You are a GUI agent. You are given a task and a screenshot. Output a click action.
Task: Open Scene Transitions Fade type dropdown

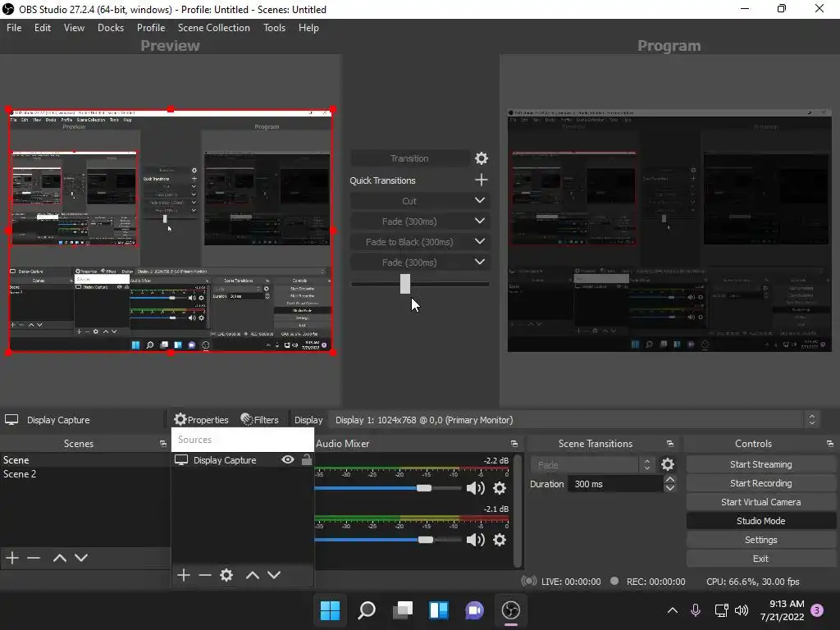click(x=592, y=464)
